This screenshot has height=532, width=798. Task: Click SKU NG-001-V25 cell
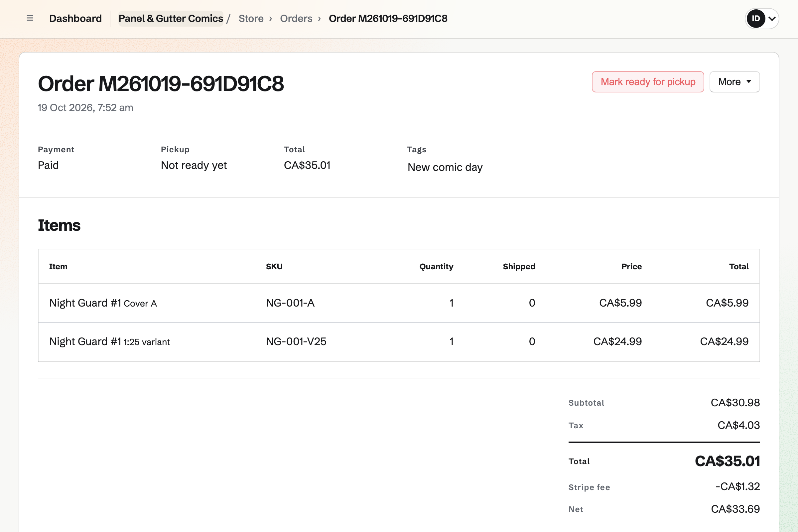click(296, 341)
